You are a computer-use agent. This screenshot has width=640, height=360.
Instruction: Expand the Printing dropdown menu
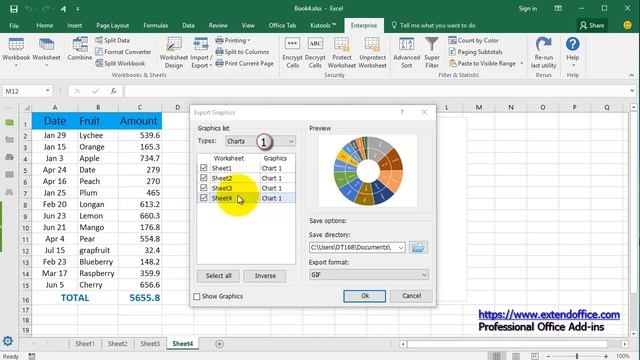point(233,40)
